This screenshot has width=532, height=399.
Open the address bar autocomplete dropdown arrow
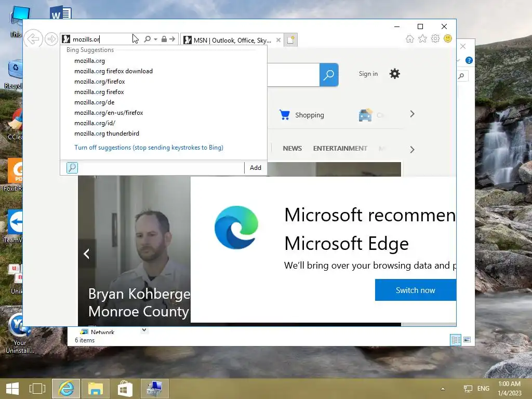click(155, 39)
